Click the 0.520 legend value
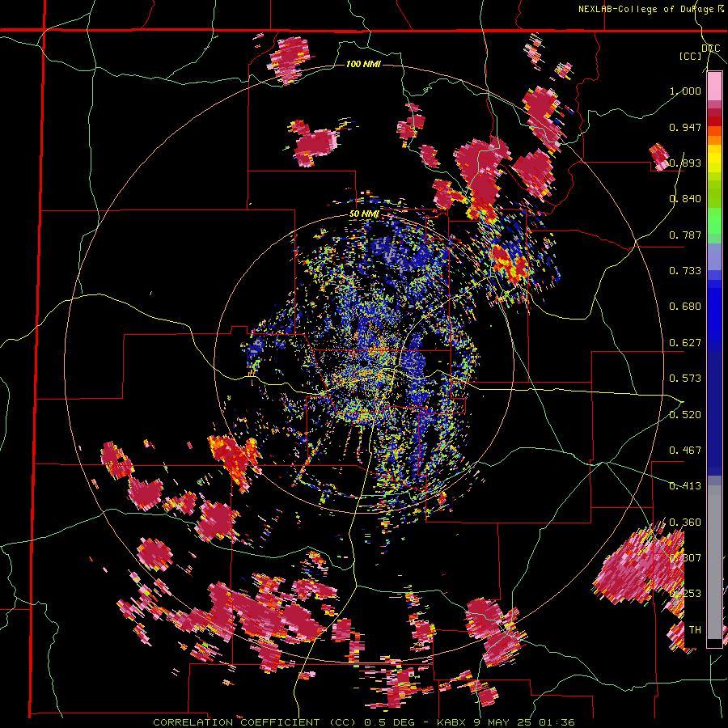 685,414
